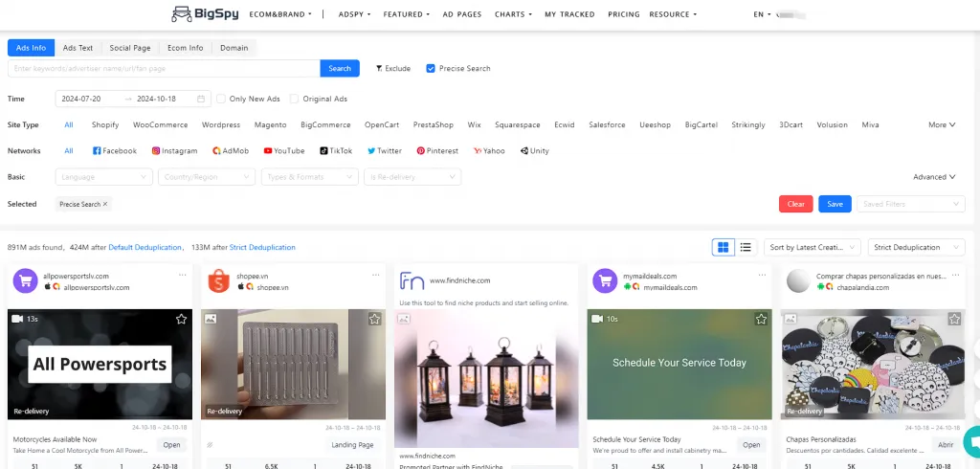
Task: Open the CHARTS menu
Action: [513, 14]
